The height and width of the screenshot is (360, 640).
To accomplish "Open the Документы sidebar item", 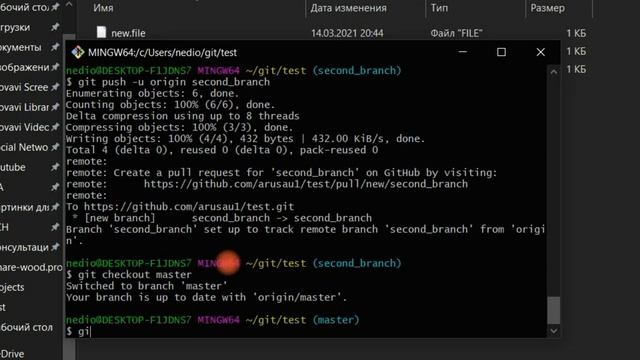I will (x=21, y=47).
